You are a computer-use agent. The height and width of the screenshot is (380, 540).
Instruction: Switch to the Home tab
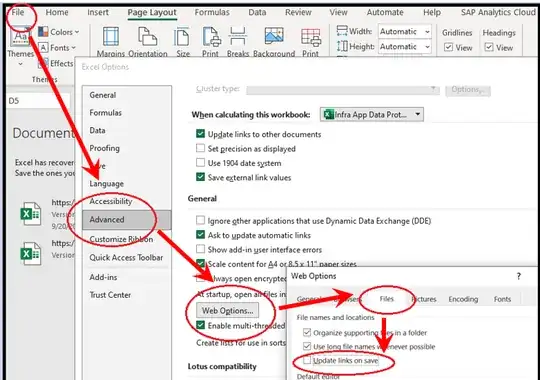[x=57, y=12]
